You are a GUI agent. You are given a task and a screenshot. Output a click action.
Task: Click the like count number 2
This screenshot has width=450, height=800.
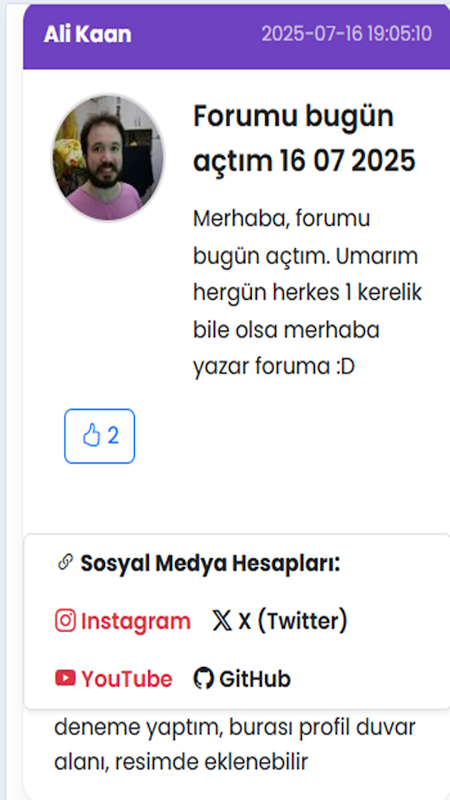pos(113,436)
